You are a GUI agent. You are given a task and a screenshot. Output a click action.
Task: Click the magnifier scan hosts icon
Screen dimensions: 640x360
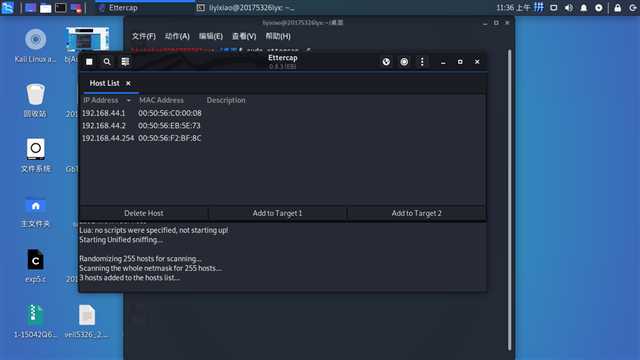[107, 62]
